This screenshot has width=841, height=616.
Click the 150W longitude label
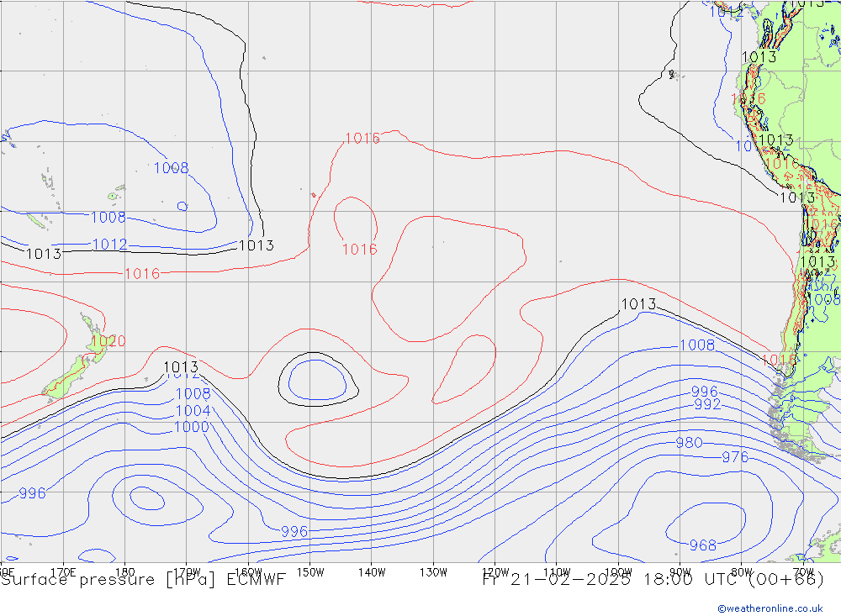point(310,572)
